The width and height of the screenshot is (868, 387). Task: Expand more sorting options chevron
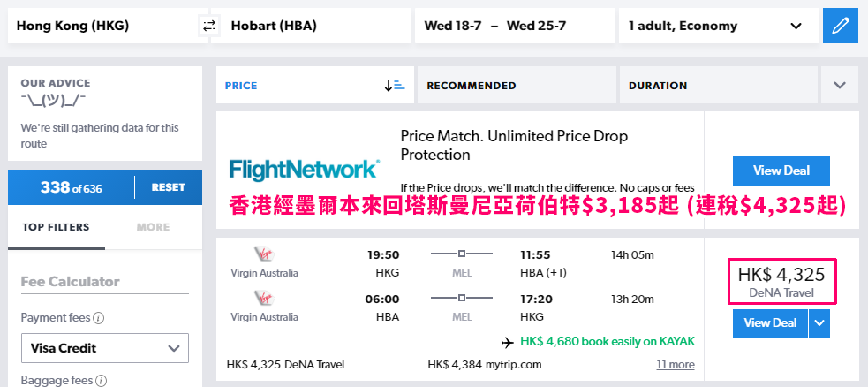pyautogui.click(x=840, y=85)
